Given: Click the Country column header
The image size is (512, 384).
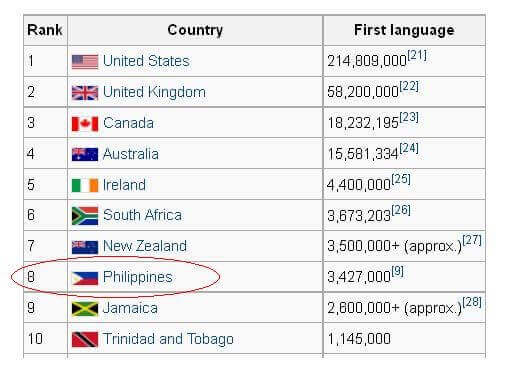Looking at the screenshot, I should click(195, 30).
